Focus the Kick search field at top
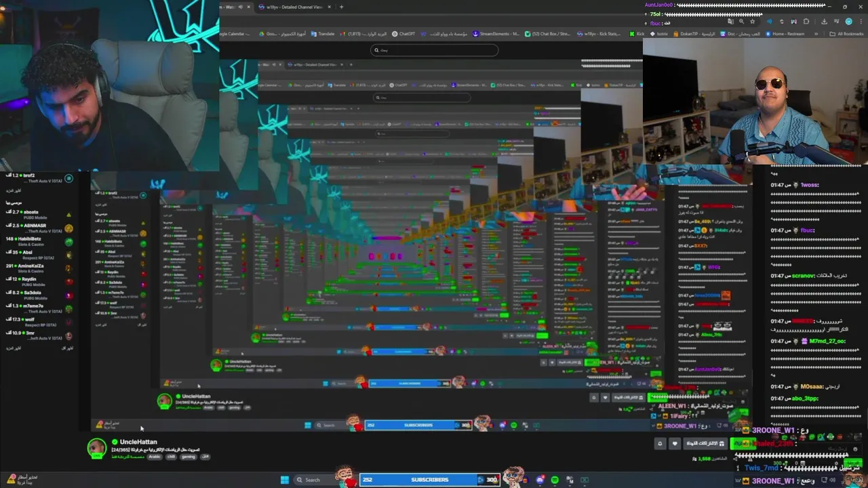The image size is (868, 488). pos(435,49)
